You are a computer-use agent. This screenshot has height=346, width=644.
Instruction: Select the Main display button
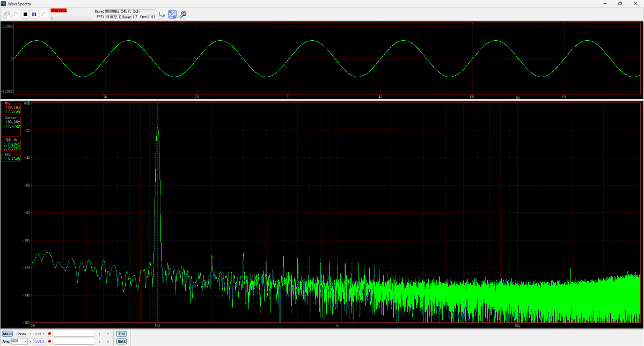(x=8, y=334)
